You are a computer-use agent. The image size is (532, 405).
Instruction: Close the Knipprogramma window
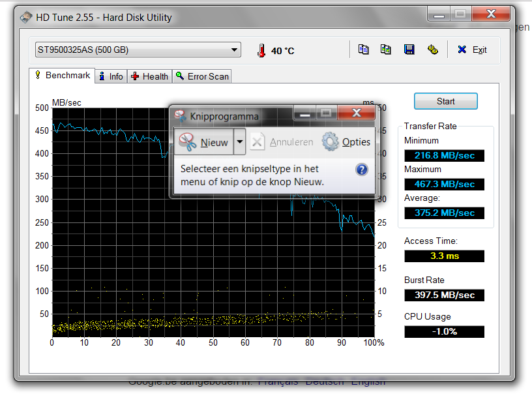point(356,113)
